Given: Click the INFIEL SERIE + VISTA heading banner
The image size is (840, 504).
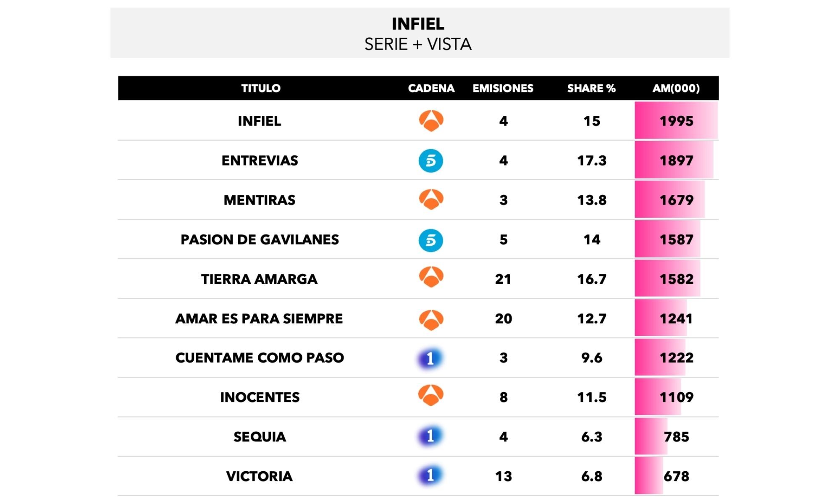Looking at the screenshot, I should click(x=418, y=34).
